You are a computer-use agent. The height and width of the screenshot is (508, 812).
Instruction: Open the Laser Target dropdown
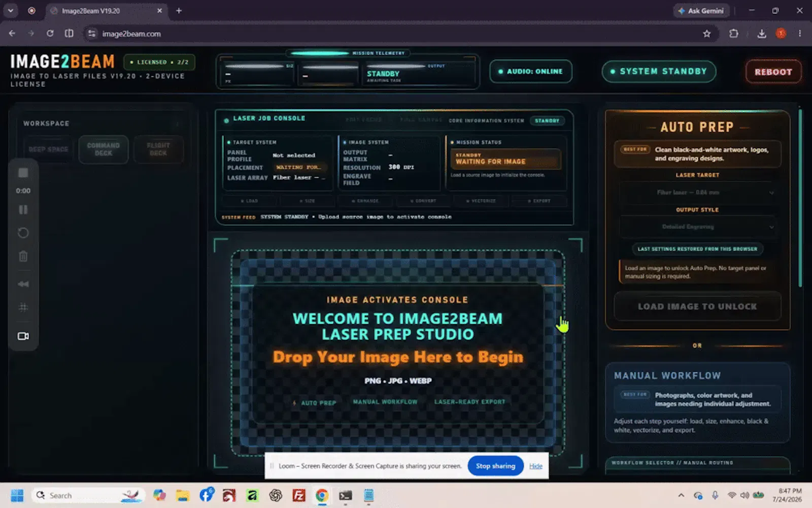pos(697,193)
